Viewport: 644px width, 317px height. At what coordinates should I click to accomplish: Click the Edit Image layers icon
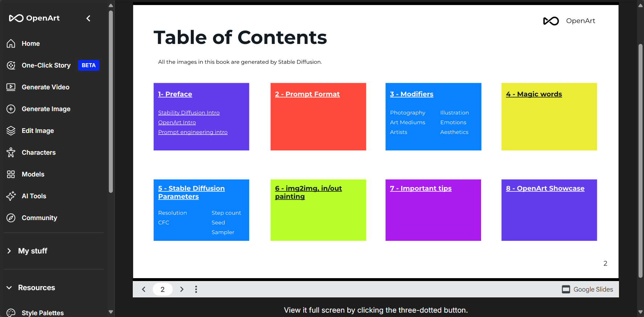[x=11, y=131]
